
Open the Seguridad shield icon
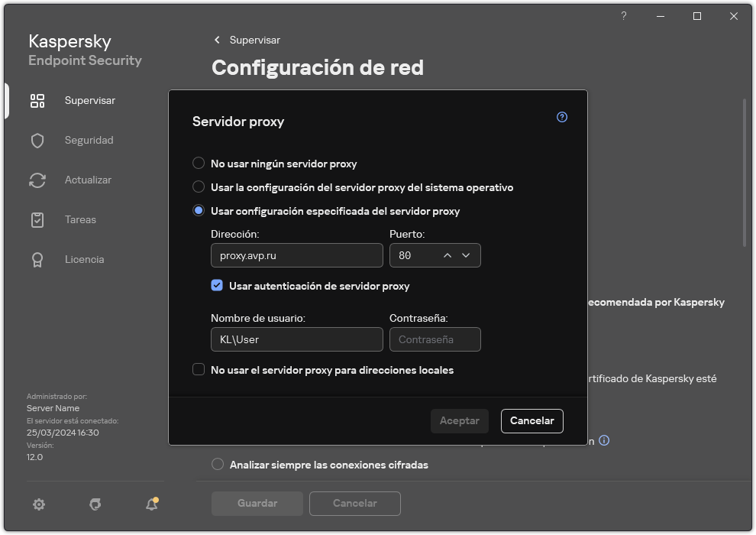(x=37, y=140)
